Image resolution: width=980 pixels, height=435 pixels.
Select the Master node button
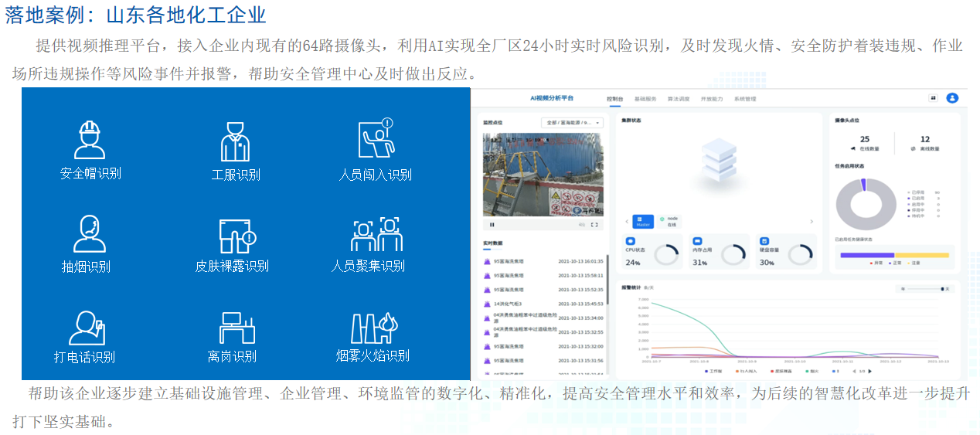643,221
